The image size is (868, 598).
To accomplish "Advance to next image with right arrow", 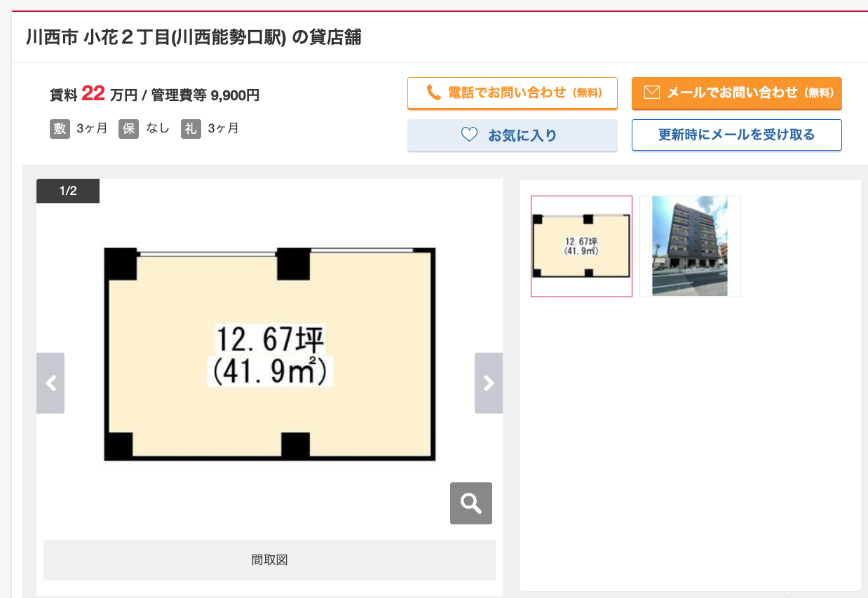I will [x=489, y=383].
